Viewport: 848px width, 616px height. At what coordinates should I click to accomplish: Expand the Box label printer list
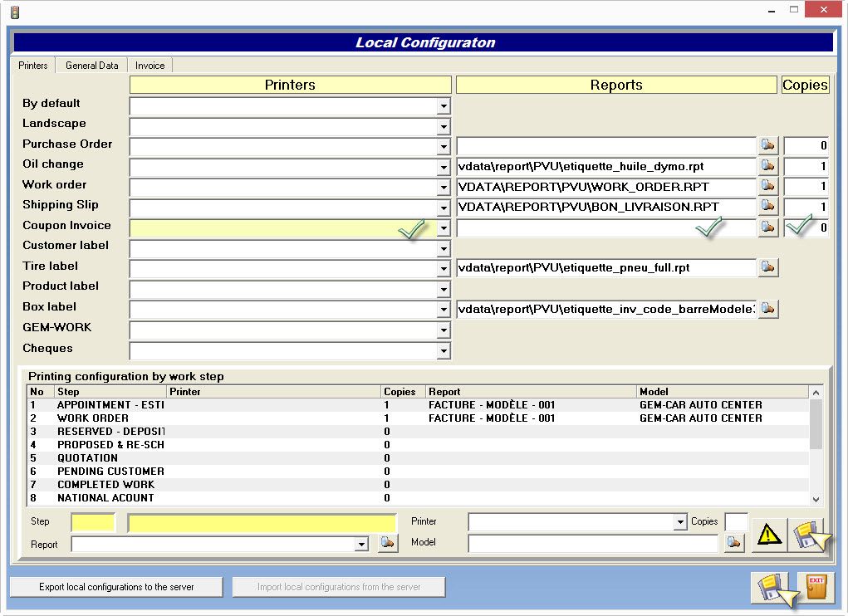444,310
